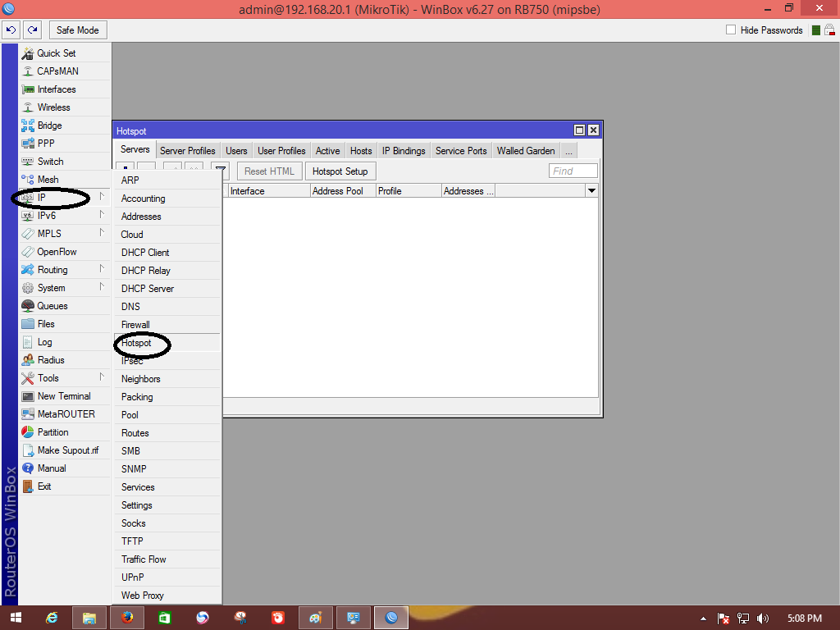Toggle the Hide Passwords checkbox
The width and height of the screenshot is (840, 630).
click(x=731, y=30)
